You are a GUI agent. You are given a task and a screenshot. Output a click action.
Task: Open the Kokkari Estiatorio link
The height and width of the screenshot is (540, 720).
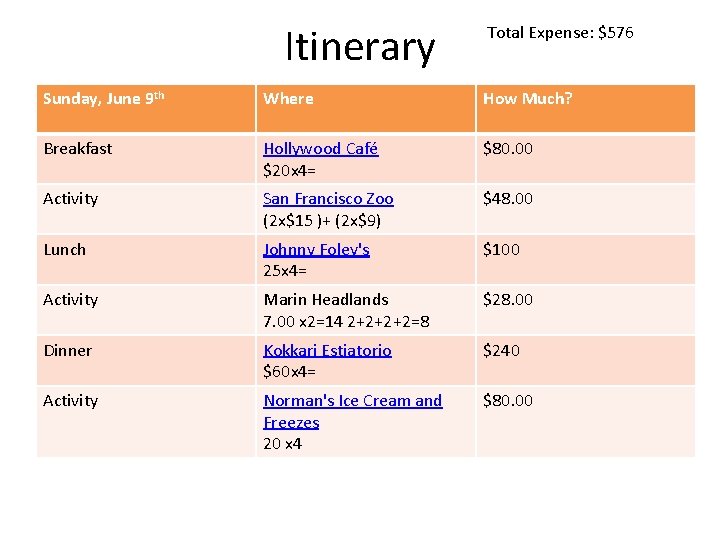point(327,350)
